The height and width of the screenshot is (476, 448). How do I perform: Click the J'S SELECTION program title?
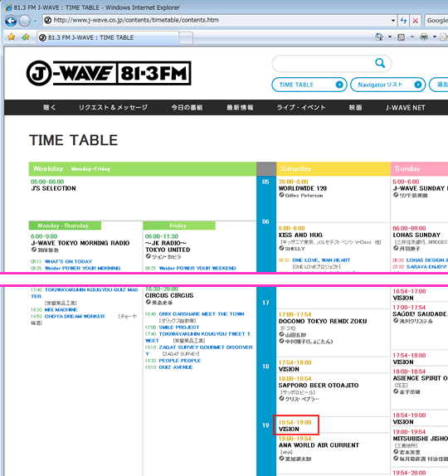tap(53, 188)
